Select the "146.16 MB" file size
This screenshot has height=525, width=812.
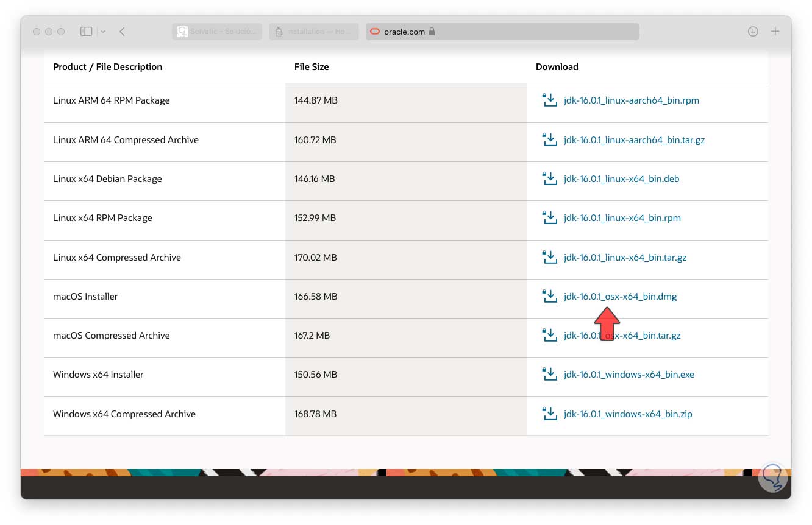pyautogui.click(x=315, y=179)
